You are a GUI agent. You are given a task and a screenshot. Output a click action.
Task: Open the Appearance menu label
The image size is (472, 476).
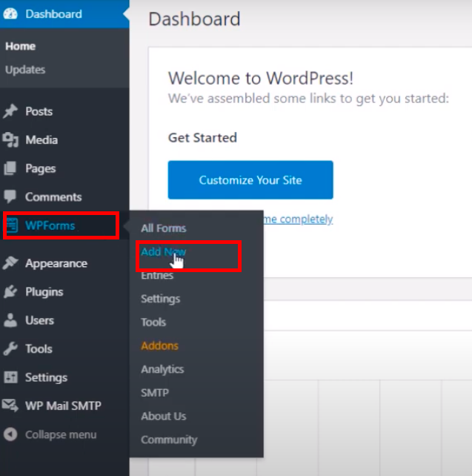click(x=56, y=263)
